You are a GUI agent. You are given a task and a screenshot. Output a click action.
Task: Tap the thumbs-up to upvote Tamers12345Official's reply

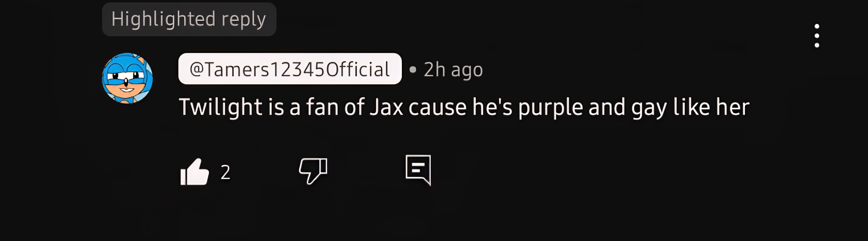tap(195, 172)
